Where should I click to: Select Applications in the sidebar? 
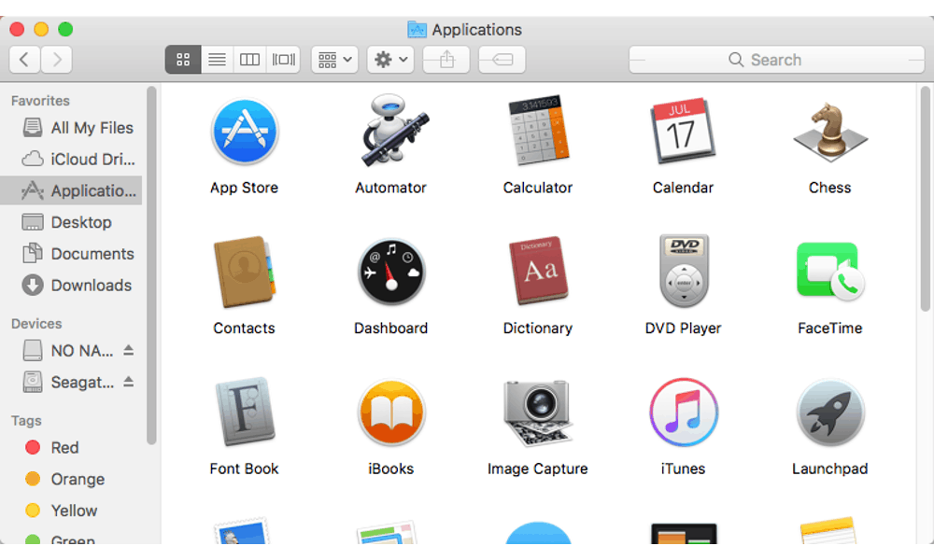[x=72, y=191]
